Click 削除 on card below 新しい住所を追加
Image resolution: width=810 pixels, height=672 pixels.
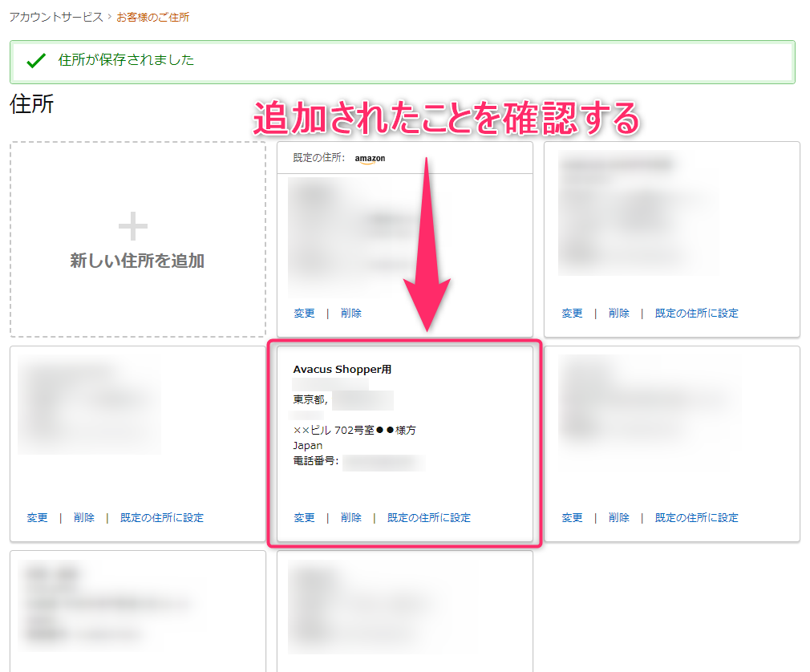83,518
